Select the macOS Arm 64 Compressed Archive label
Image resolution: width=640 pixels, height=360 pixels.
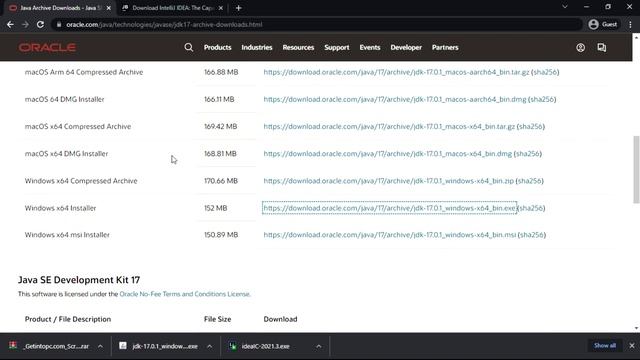coord(84,72)
